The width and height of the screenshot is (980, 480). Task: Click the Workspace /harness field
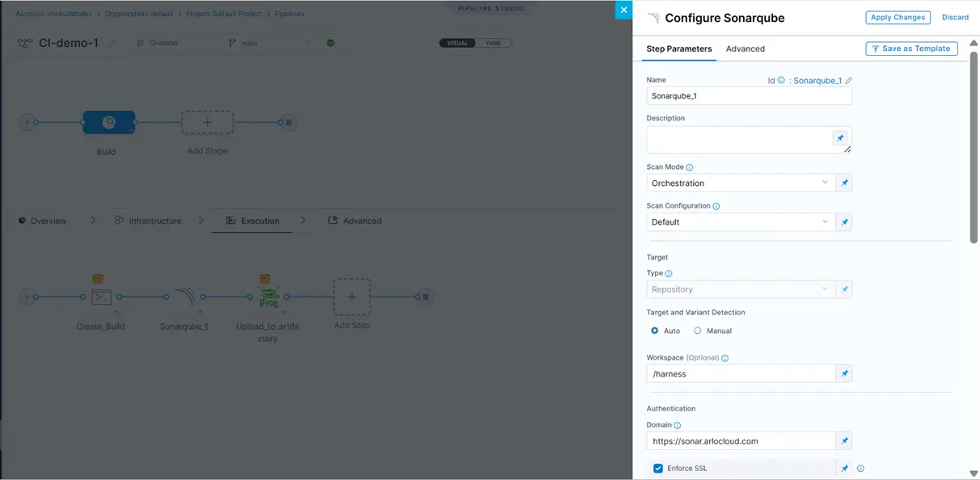point(741,373)
